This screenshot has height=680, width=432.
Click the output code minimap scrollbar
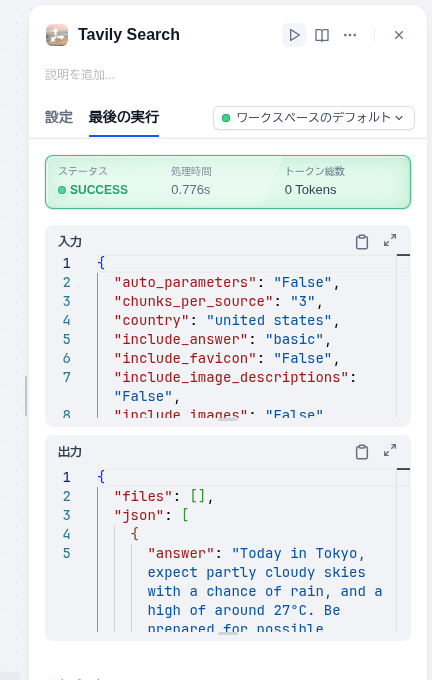click(x=403, y=550)
